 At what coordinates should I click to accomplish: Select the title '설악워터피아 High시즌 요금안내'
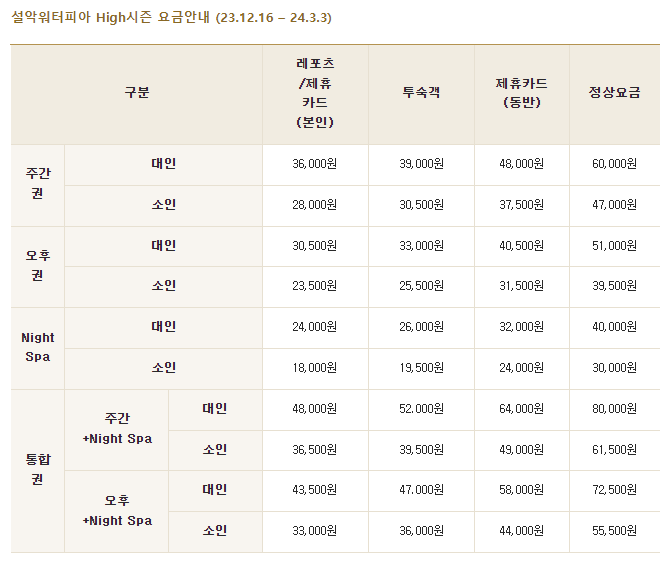click(x=111, y=18)
